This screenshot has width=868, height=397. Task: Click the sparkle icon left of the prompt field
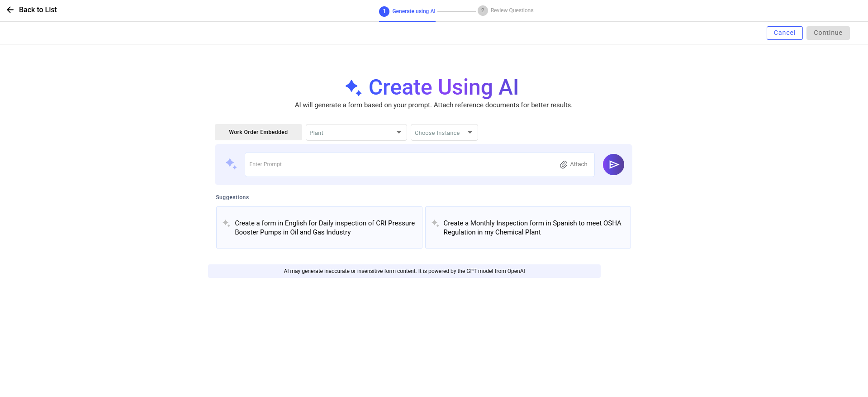point(231,164)
